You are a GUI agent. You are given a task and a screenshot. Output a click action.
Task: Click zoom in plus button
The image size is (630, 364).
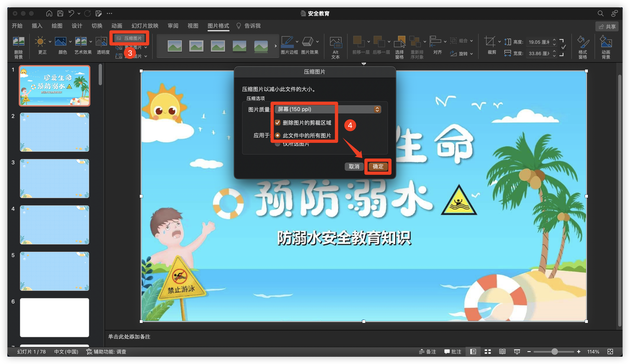579,352
